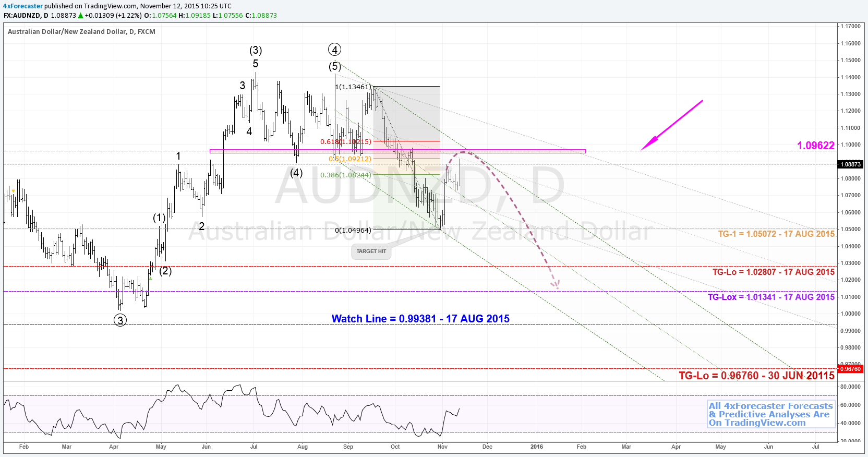Select the 'Australian Dollar/New Zealand Dollar, D, FXCM' title
Screen dimensions: 868x457
click(x=81, y=32)
